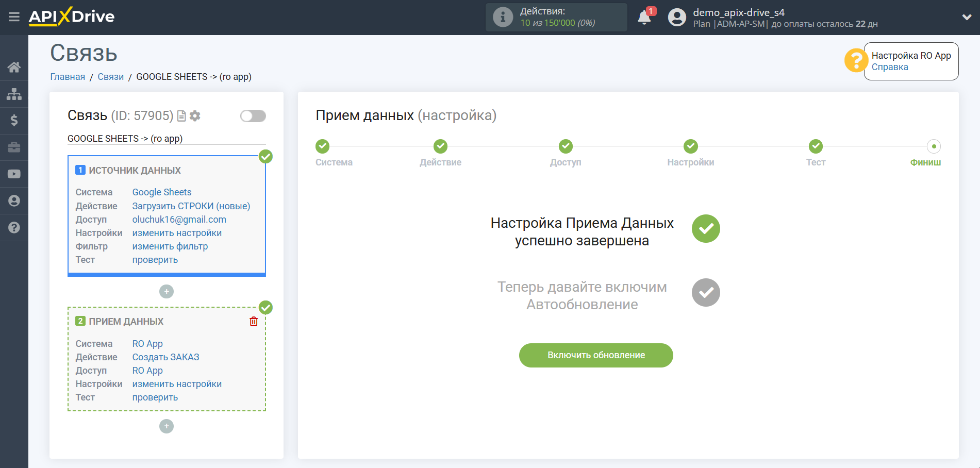Viewport: 980px width, 468px height.
Task: Click the Включить обновление button
Action: 596,355
